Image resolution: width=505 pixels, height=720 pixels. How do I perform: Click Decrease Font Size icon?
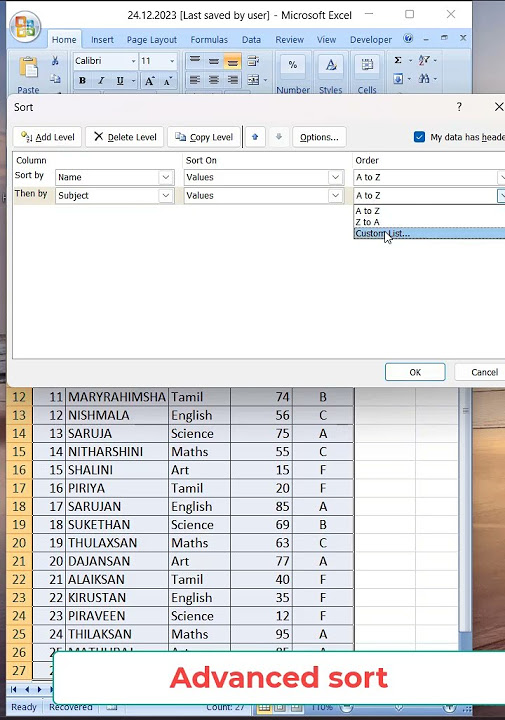[168, 81]
